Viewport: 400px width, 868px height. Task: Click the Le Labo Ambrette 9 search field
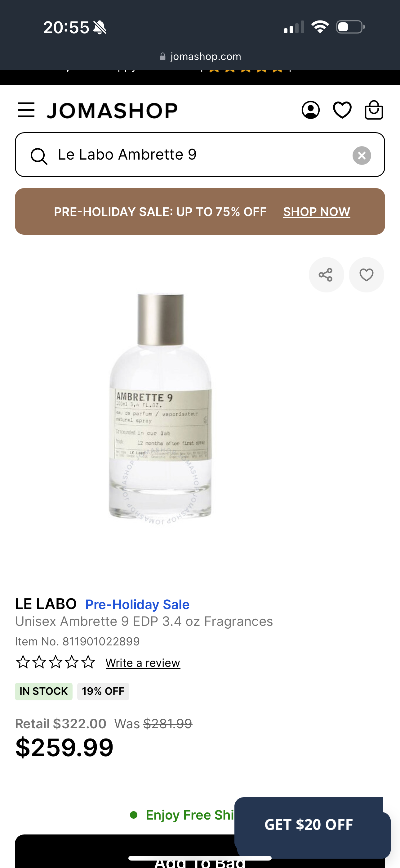200,155
